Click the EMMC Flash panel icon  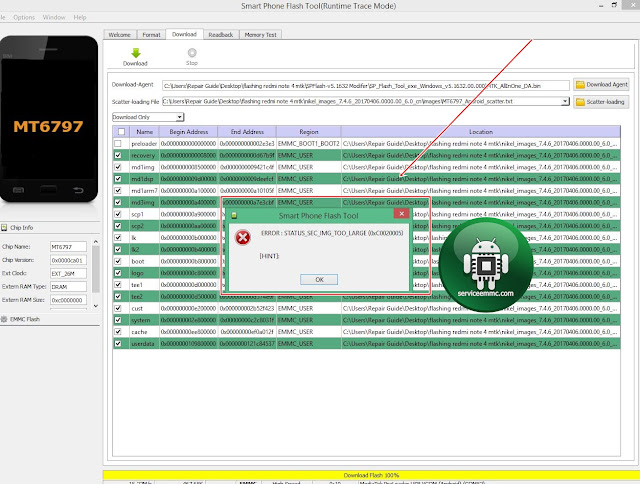tap(4, 319)
